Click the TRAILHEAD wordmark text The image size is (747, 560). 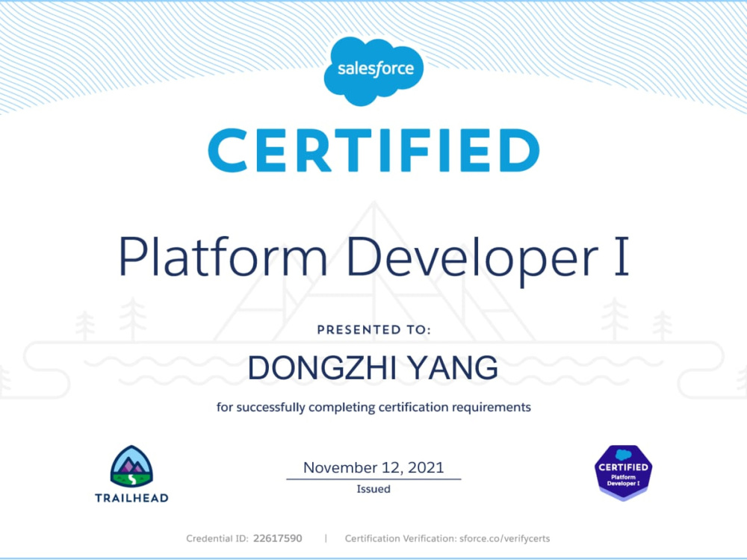tap(131, 498)
